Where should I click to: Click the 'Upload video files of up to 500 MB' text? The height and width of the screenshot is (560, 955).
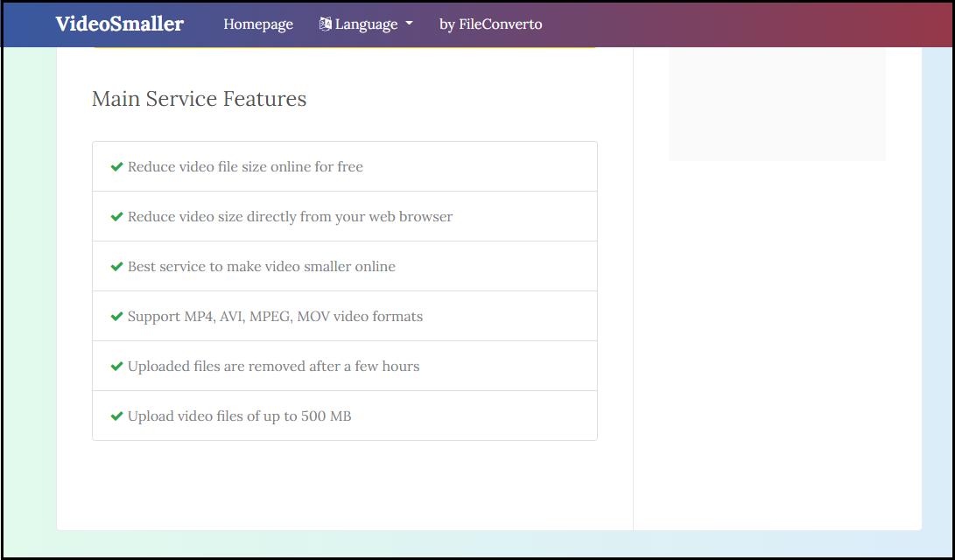pos(239,416)
